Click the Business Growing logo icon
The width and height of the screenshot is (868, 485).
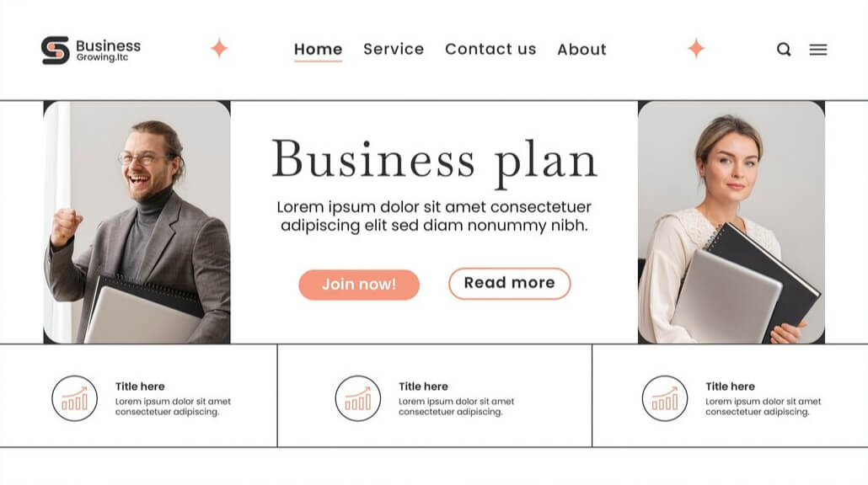(x=56, y=51)
